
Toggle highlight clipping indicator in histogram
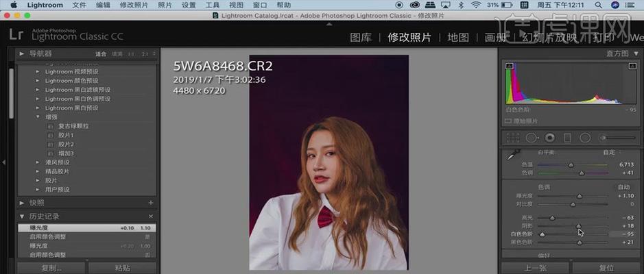pyautogui.click(x=632, y=66)
